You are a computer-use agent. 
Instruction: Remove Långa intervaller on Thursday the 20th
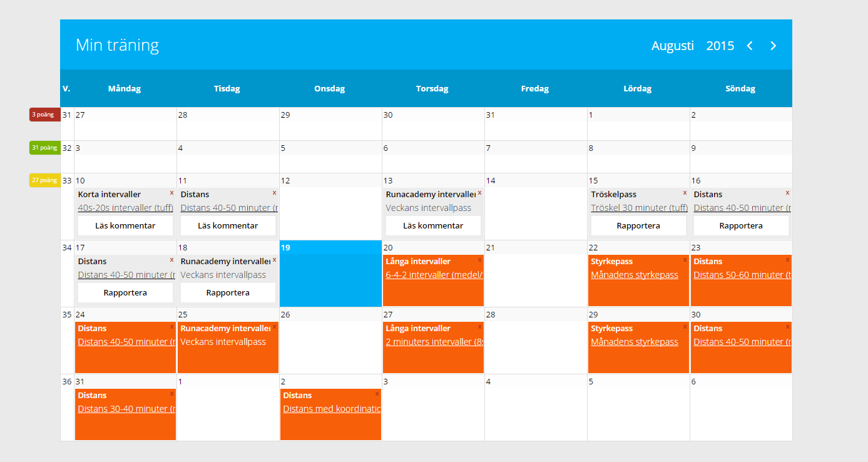[x=479, y=260]
